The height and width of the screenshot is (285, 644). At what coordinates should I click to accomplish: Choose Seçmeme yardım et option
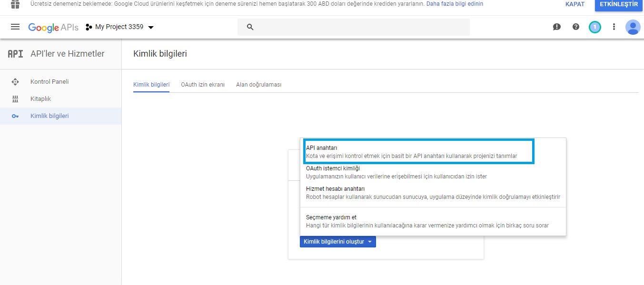[433, 221]
